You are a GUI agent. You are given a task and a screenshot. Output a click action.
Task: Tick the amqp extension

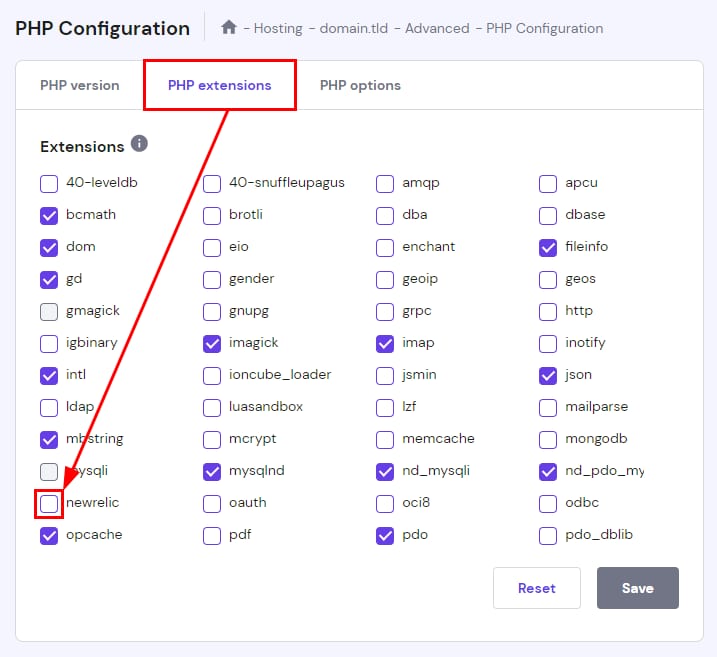coord(385,183)
